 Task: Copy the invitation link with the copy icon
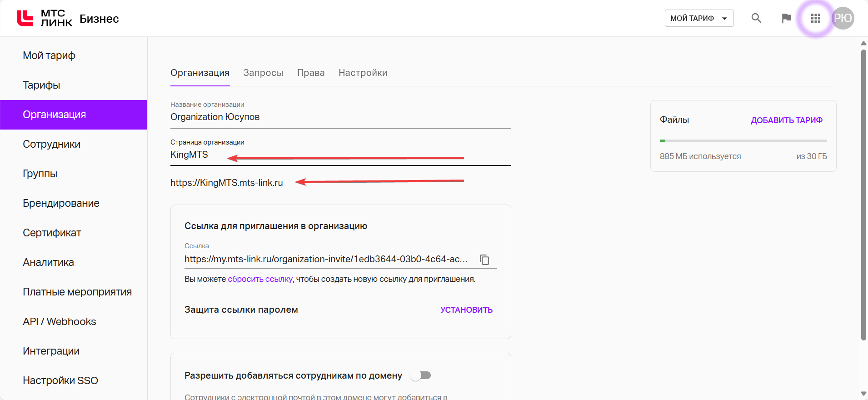[484, 260]
